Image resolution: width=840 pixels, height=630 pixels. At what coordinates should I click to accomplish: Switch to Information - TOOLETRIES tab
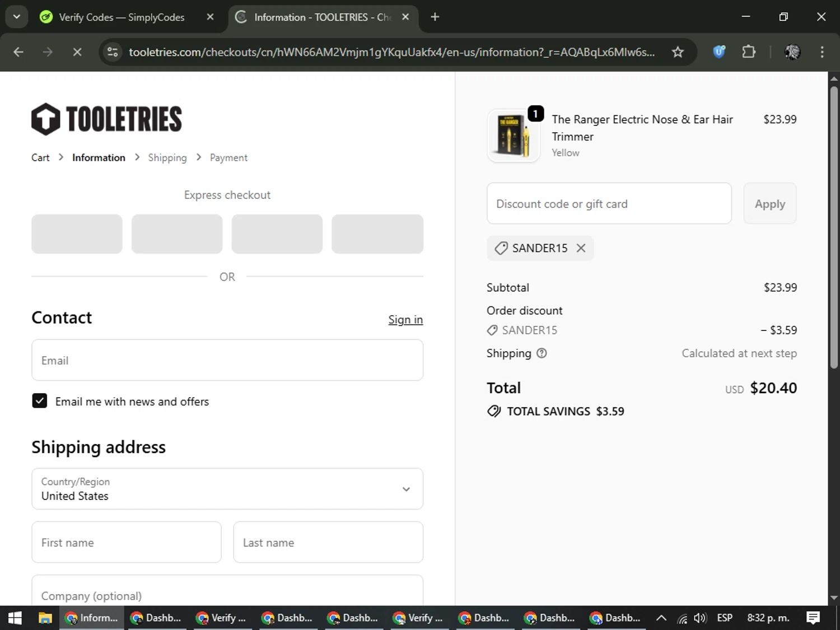click(322, 17)
